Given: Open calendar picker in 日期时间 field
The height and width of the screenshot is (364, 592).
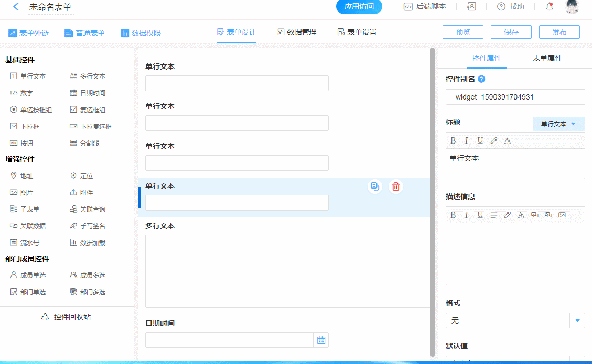Looking at the screenshot, I should pyautogui.click(x=321, y=340).
